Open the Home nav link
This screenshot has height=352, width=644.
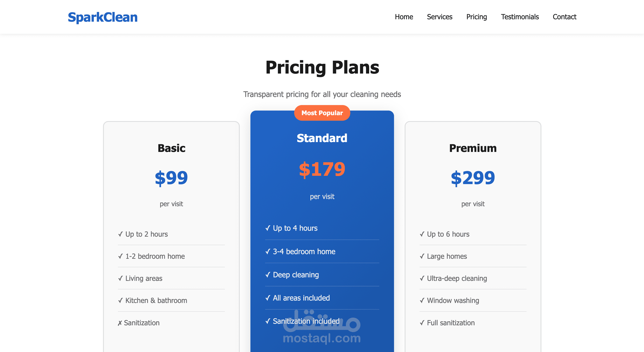click(x=404, y=17)
